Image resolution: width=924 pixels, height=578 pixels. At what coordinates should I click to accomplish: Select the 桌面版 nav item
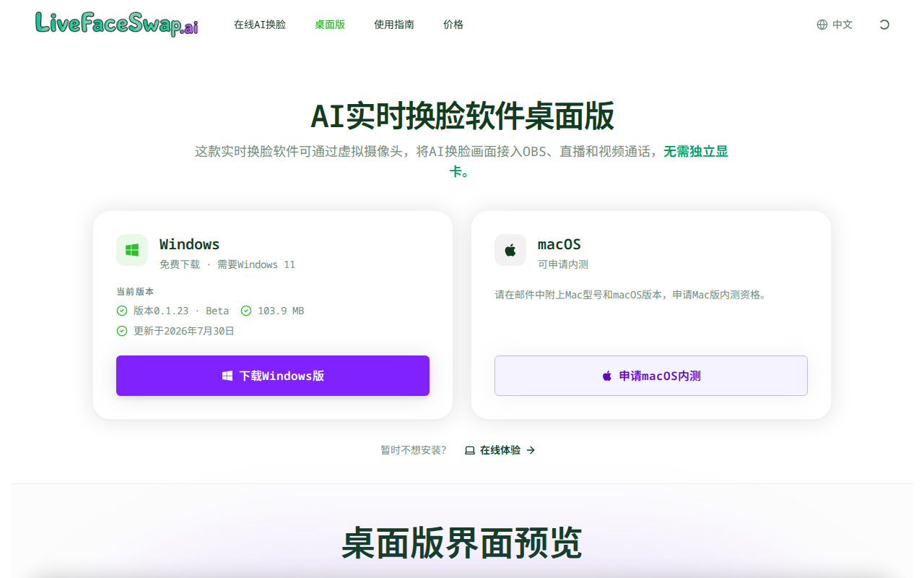[330, 25]
